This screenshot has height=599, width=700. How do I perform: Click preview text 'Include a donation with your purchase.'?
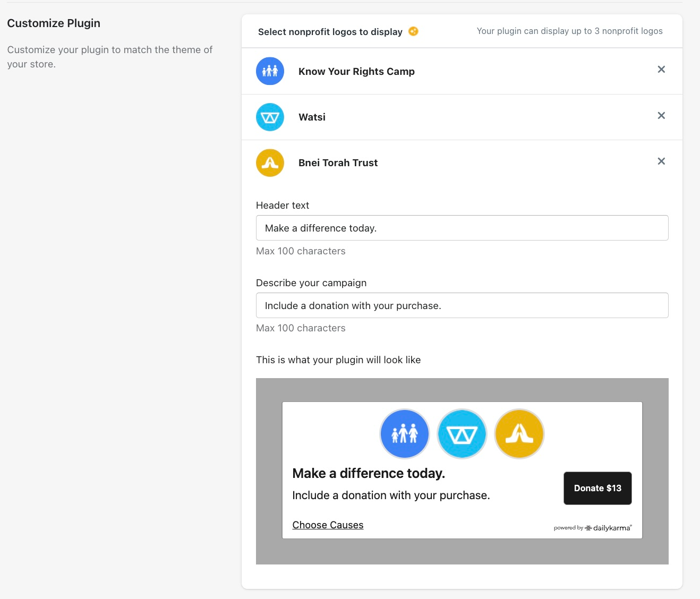click(x=391, y=495)
